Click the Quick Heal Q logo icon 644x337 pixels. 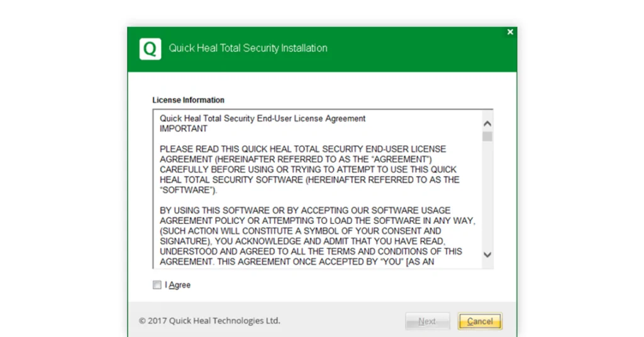pos(150,49)
